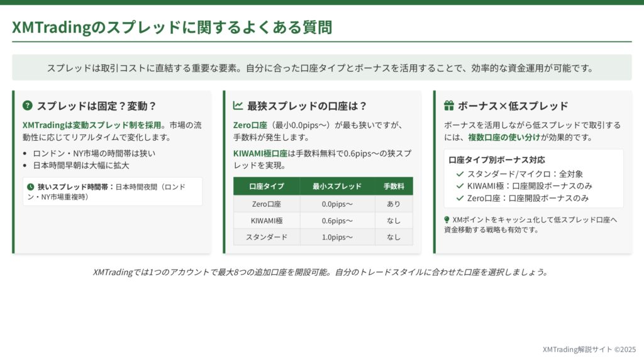Screen dimensions: 644x362
Task: Click the bold KIWAMI極口座 text above the table
Action: (x=260, y=153)
